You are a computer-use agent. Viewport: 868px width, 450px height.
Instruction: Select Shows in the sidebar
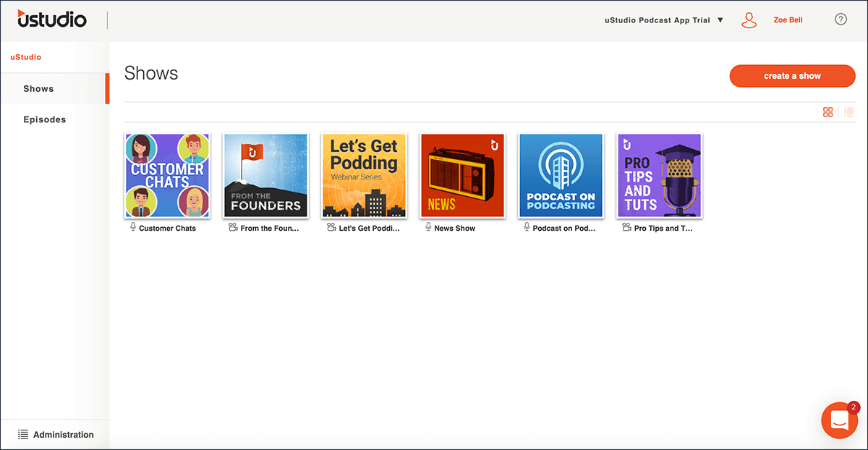(38, 88)
